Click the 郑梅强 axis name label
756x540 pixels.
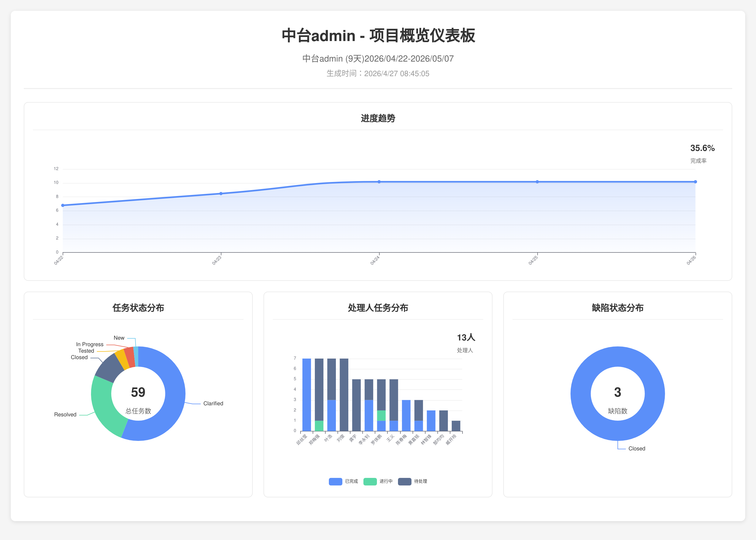coord(314,440)
